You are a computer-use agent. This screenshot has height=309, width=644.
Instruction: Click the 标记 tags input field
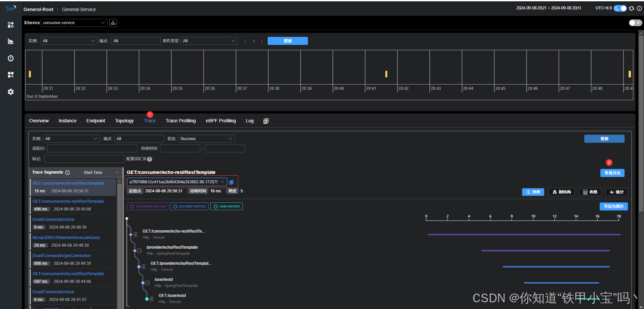pyautogui.click(x=85, y=159)
